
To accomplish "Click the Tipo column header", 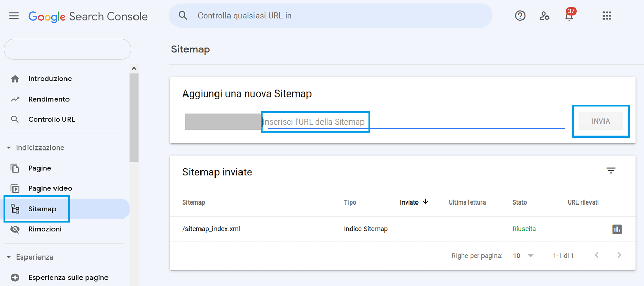I will pos(350,202).
